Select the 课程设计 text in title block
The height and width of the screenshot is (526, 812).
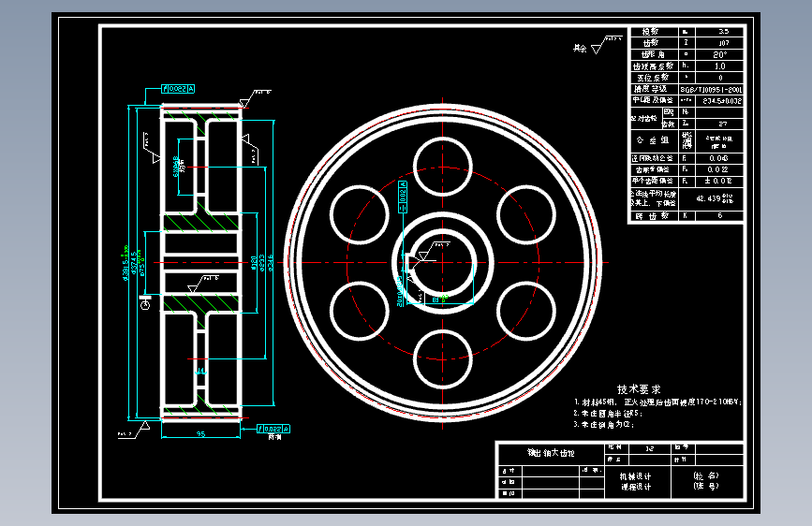[636, 487]
